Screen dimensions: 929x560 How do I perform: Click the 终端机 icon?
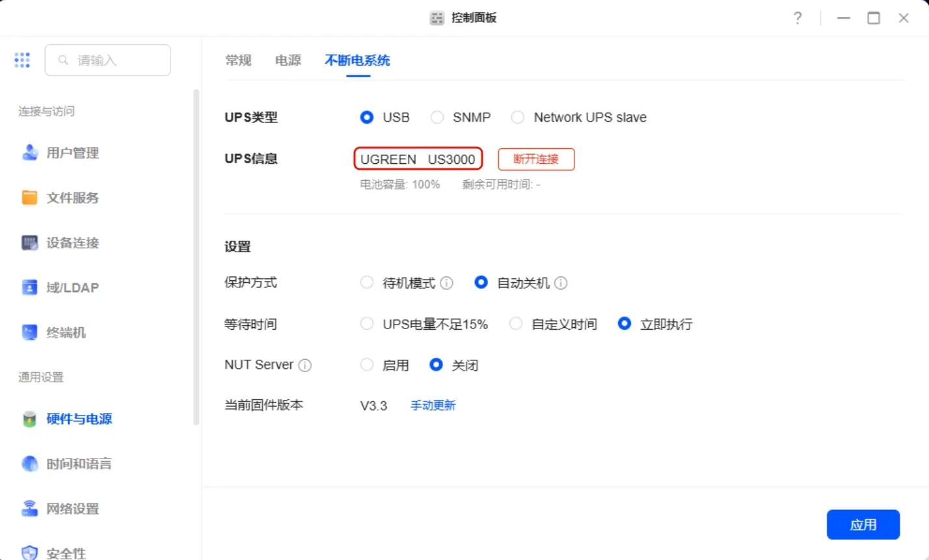tap(30, 333)
